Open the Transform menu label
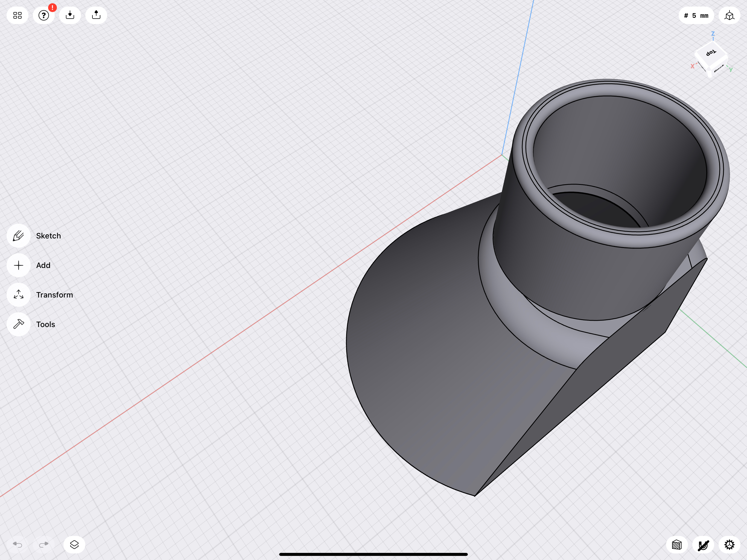 click(55, 295)
